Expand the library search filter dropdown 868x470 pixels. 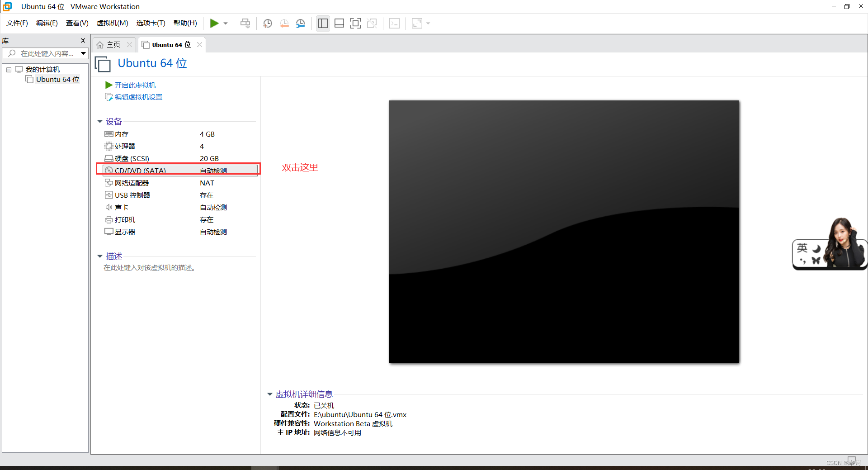click(83, 53)
